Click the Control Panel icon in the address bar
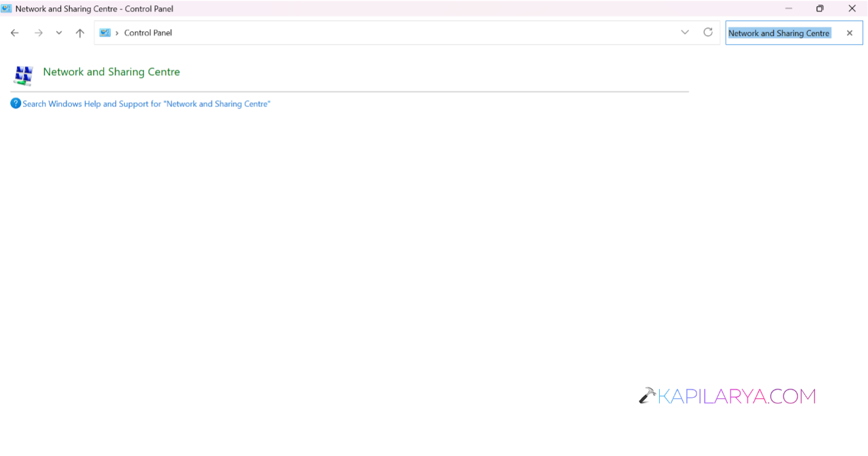868x456 pixels. [x=105, y=33]
